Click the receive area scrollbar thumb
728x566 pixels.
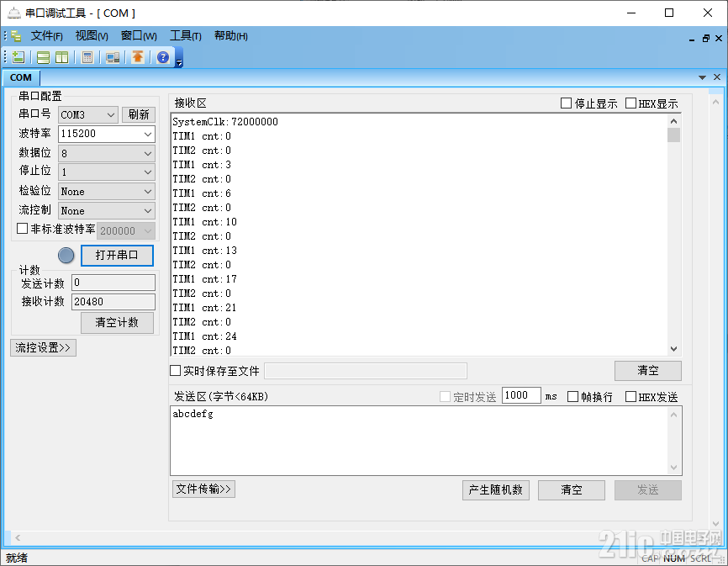click(x=673, y=135)
